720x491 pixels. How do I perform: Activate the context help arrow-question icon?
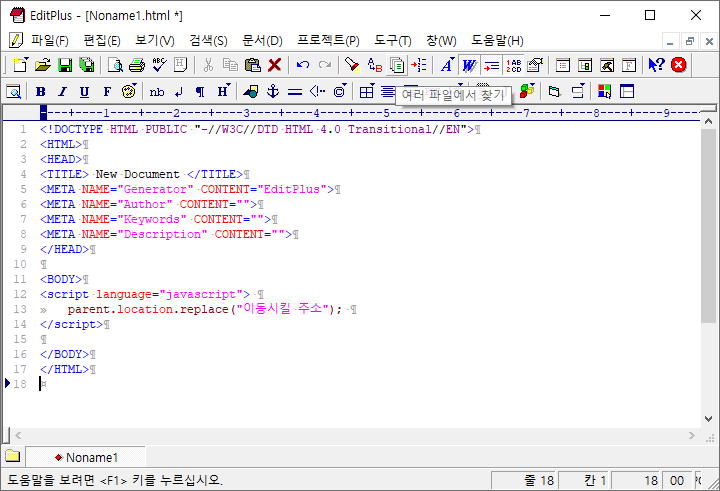coord(657,65)
